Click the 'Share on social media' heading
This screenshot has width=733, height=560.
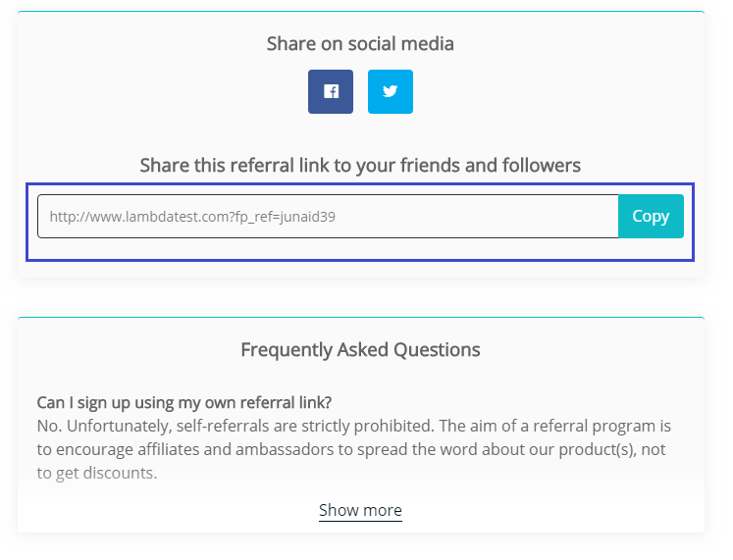[360, 43]
